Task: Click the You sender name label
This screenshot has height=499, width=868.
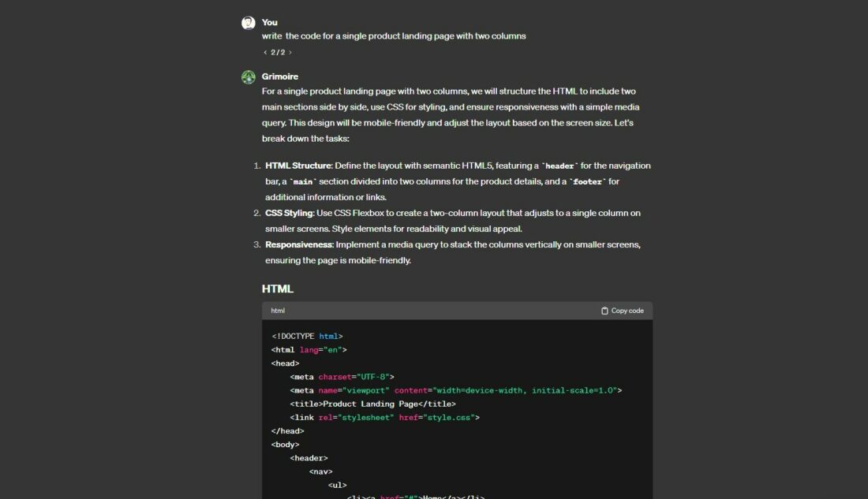Action: tap(269, 22)
